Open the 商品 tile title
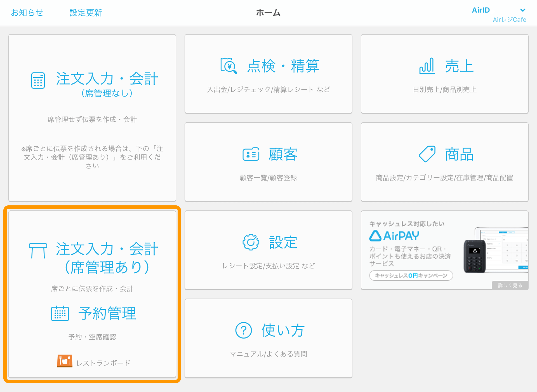 pyautogui.click(x=459, y=154)
